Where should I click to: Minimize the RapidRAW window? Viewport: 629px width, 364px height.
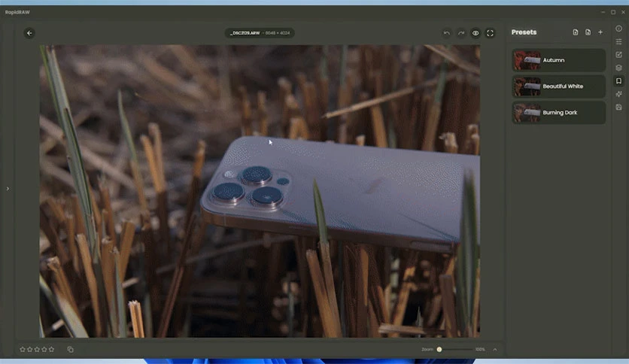(603, 12)
